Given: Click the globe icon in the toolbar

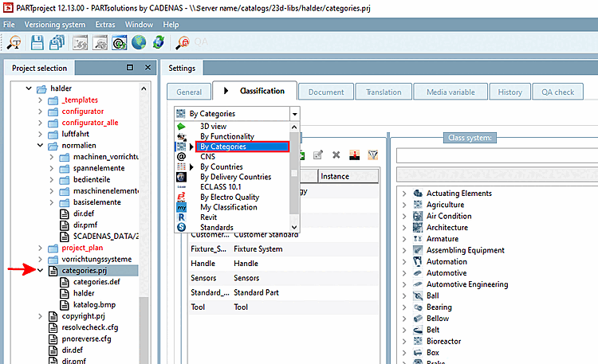Looking at the screenshot, I should coord(139,42).
